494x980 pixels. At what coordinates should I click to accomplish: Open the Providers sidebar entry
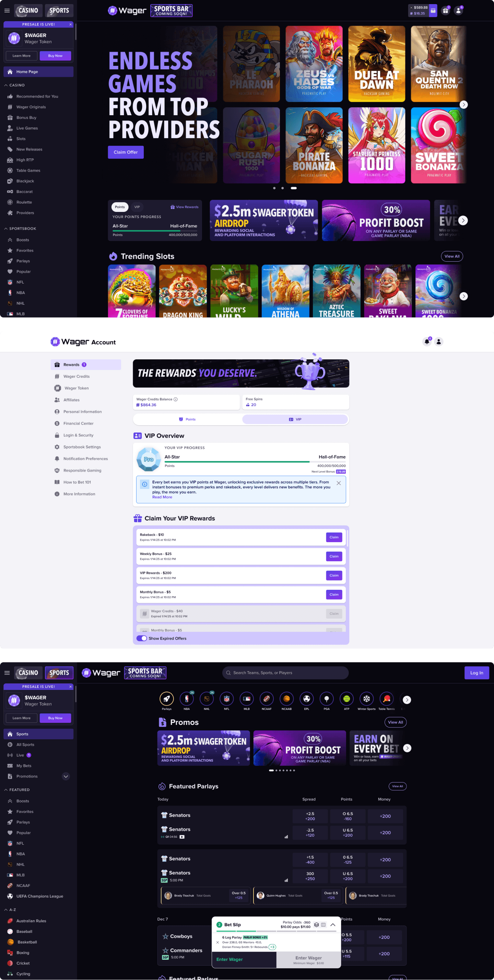click(38, 213)
